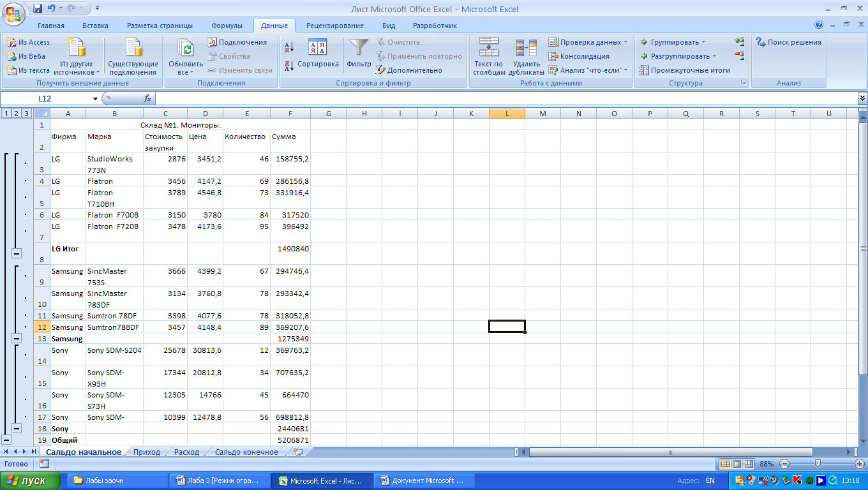Click the formula bar input field
The width and height of the screenshot is (868, 490).
click(506, 98)
